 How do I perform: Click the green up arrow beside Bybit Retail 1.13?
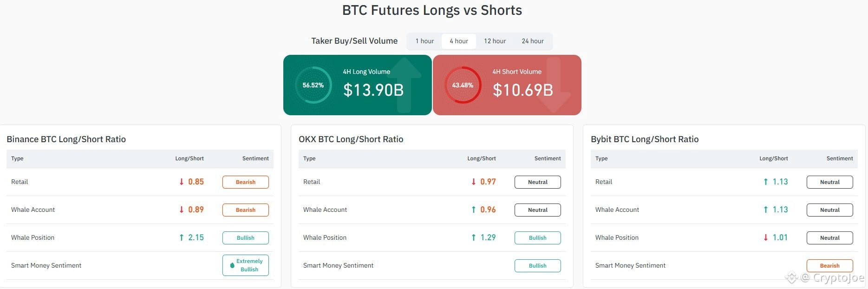point(766,182)
